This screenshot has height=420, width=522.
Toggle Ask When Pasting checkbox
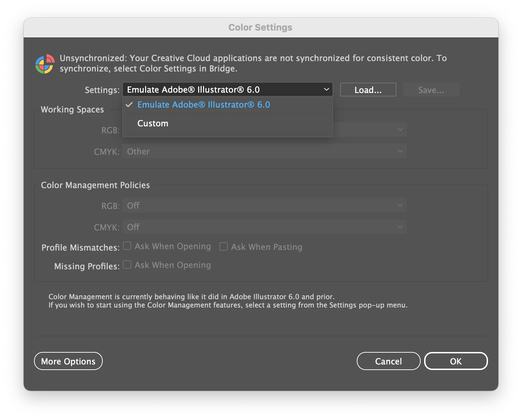pos(224,246)
